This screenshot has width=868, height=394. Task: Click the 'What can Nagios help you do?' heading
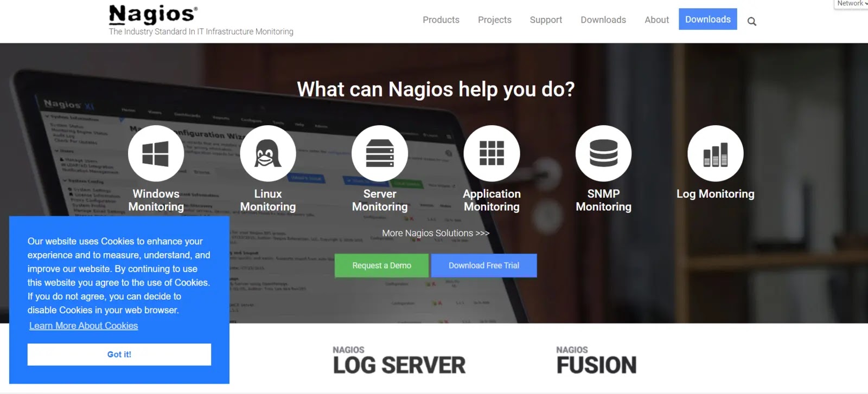[x=436, y=89]
